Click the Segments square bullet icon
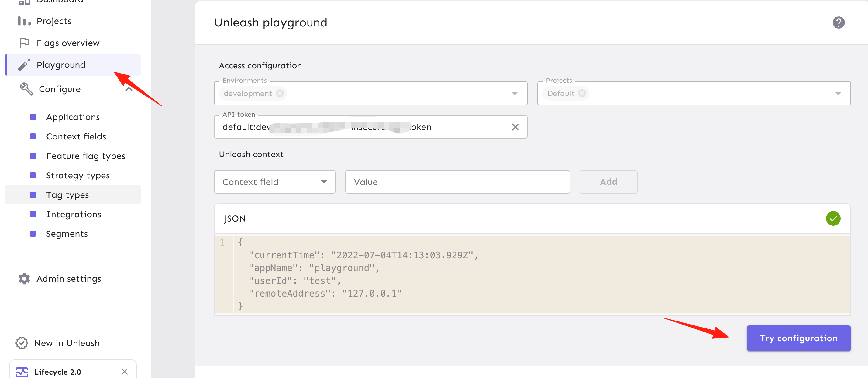This screenshot has width=868, height=378. 33,234
